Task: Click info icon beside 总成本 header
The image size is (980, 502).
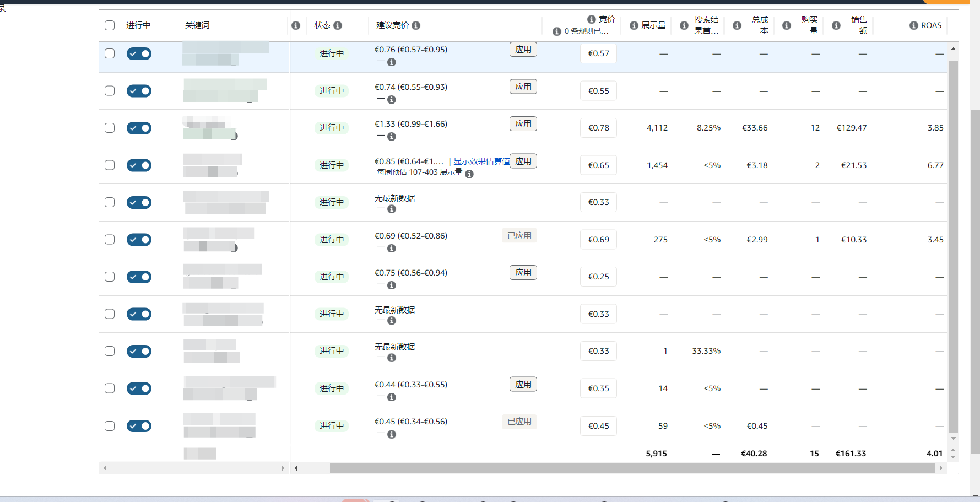Action: [737, 25]
